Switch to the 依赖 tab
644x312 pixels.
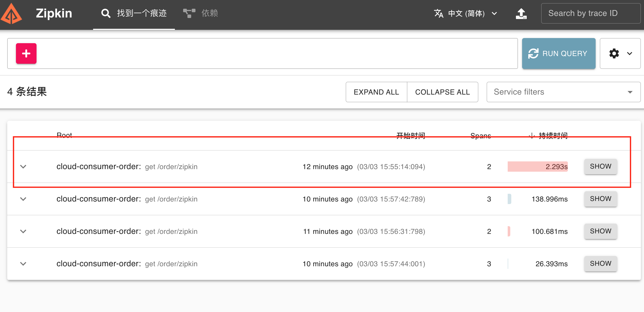coord(209,13)
